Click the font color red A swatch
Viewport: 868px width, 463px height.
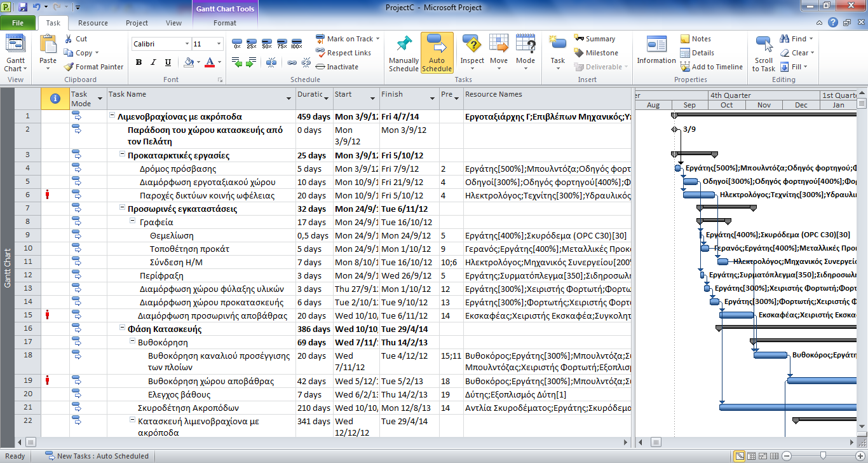click(x=209, y=62)
